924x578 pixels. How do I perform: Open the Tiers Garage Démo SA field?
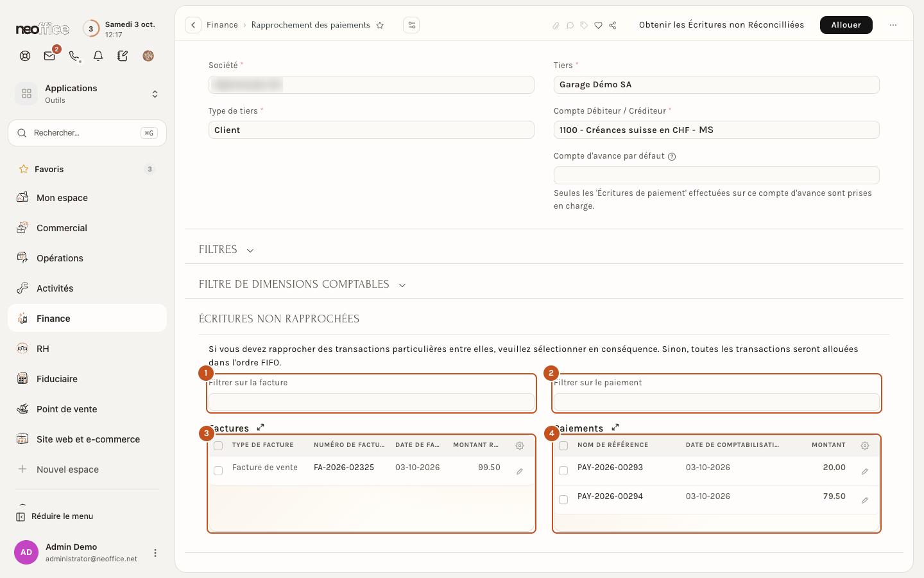[x=716, y=85]
